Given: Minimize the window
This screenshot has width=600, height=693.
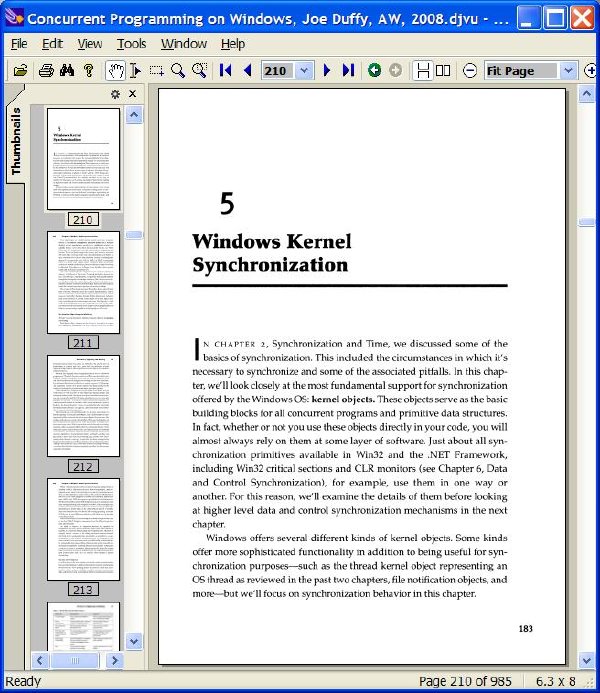Looking at the screenshot, I should click(528, 18).
